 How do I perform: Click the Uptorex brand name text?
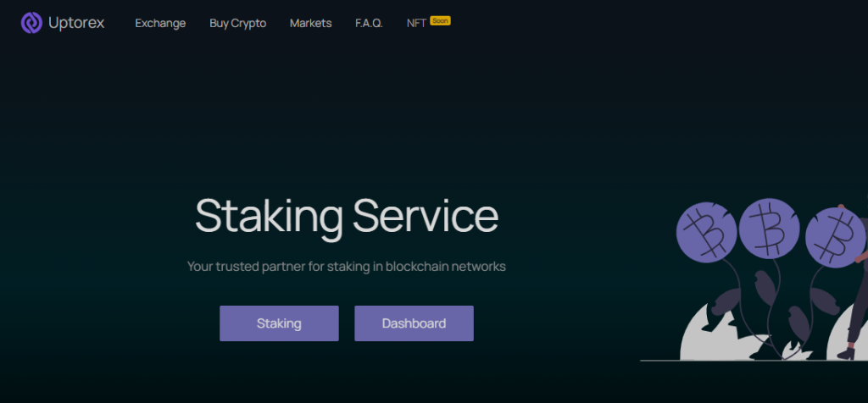[x=76, y=23]
